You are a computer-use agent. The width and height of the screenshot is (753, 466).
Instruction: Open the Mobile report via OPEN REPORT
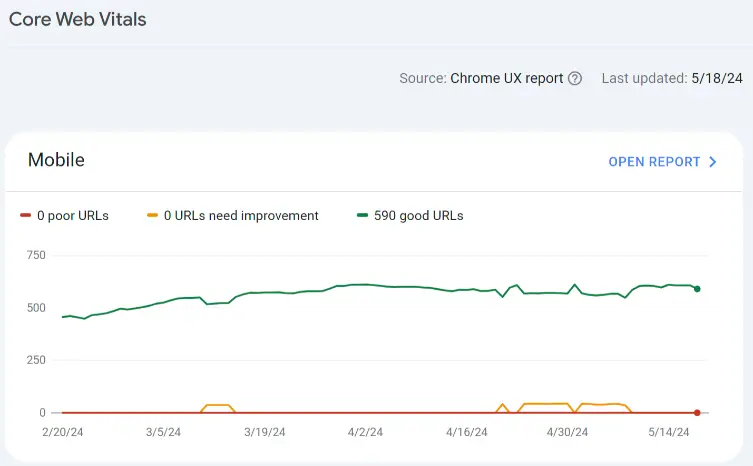(x=654, y=162)
